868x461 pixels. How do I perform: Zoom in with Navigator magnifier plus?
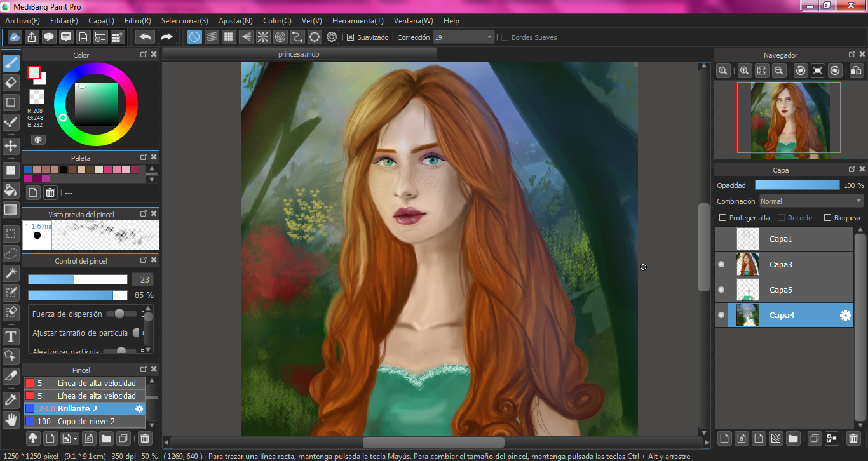(x=744, y=71)
